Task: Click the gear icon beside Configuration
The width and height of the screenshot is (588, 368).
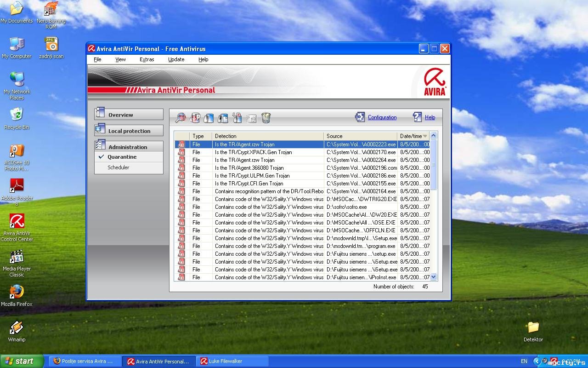Action: (x=360, y=117)
